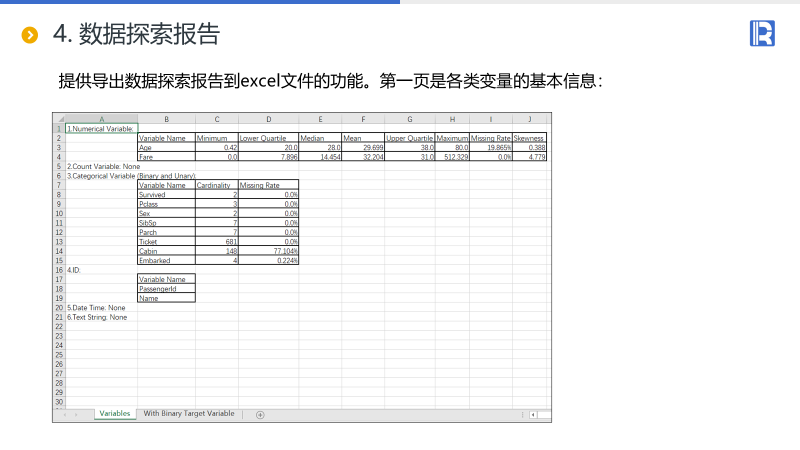Image resolution: width=800 pixels, height=450 pixels.
Task: Select column A header
Action: point(102,119)
